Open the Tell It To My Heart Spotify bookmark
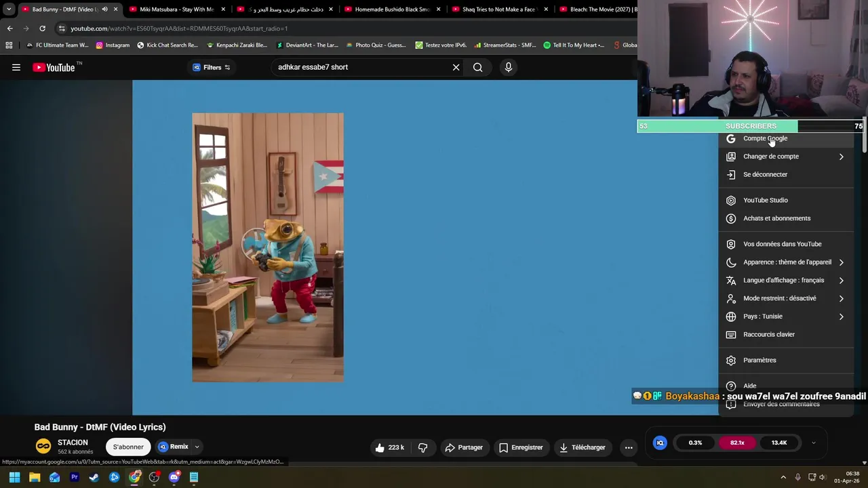The image size is (868, 488). pos(574,45)
